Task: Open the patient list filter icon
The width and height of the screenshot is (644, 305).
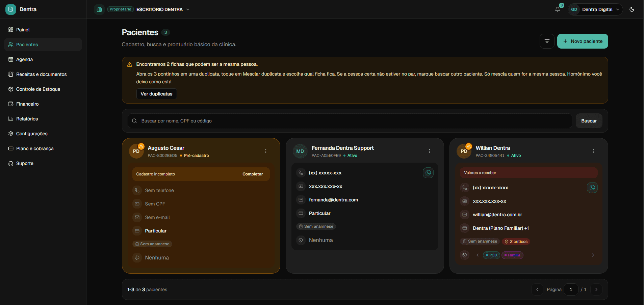Action: pos(547,41)
